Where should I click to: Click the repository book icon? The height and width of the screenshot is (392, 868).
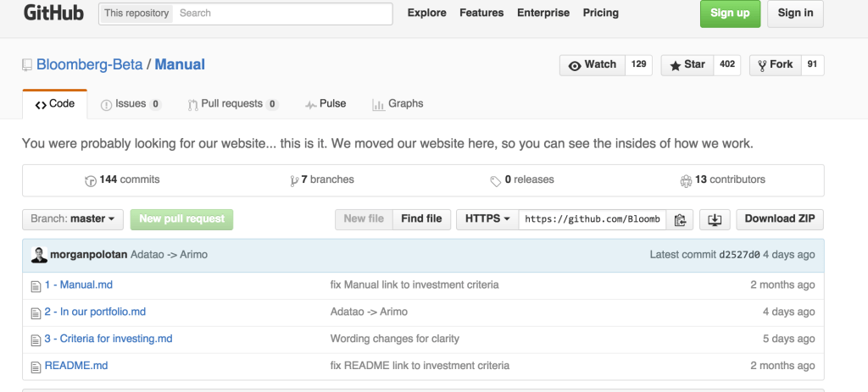[x=27, y=65]
